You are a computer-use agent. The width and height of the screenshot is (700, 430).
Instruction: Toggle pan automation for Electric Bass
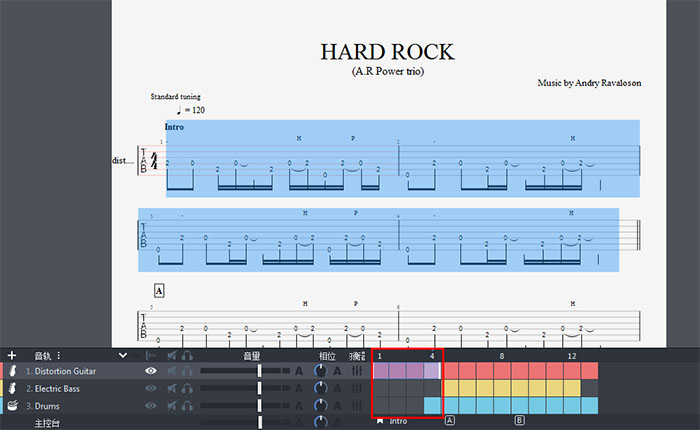pyautogui.click(x=338, y=388)
